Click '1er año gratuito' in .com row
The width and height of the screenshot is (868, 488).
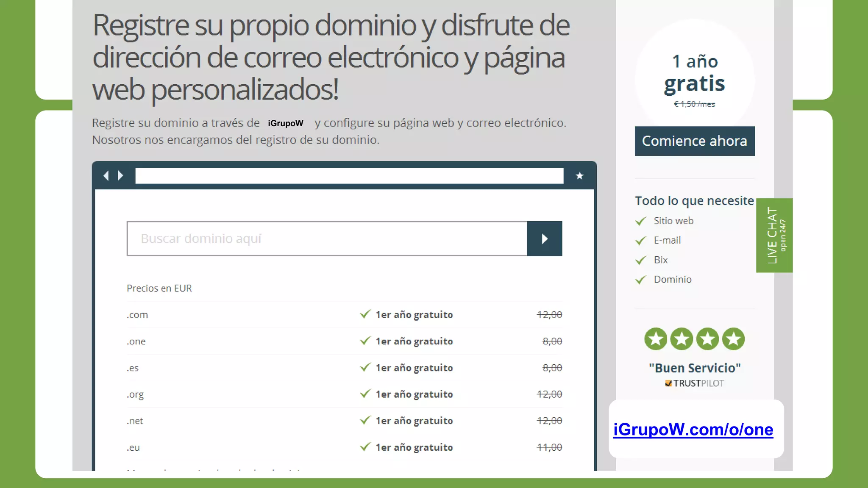tap(414, 315)
